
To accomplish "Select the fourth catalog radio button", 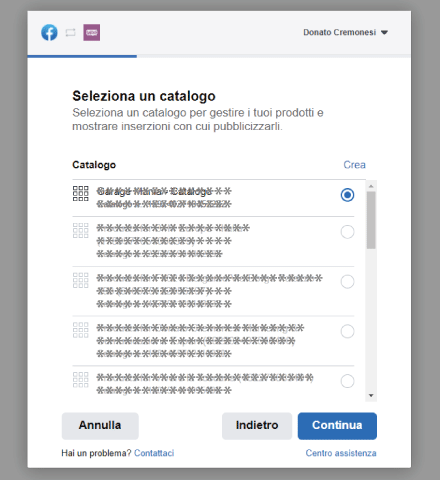I will click(x=347, y=331).
